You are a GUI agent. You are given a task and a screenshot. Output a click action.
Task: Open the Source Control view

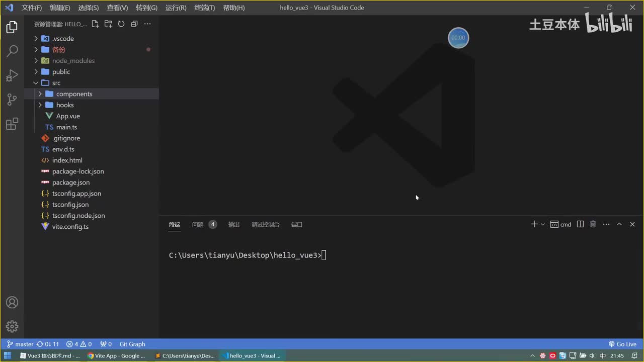[12, 100]
